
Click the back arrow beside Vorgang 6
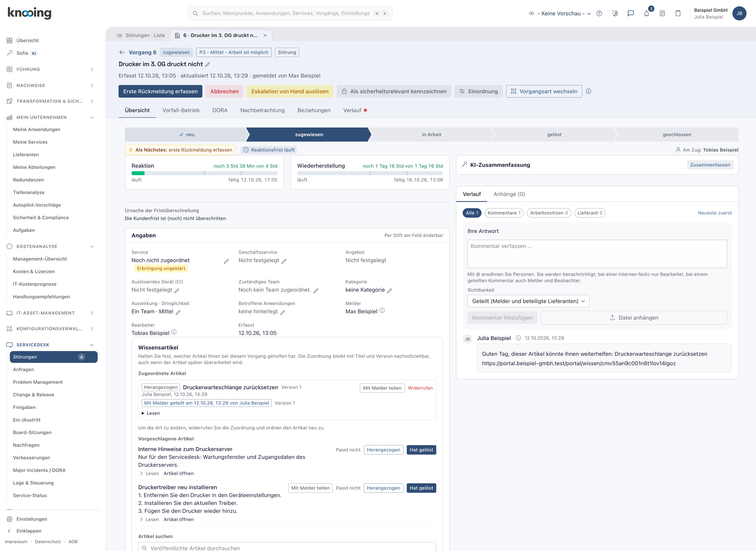122,52
